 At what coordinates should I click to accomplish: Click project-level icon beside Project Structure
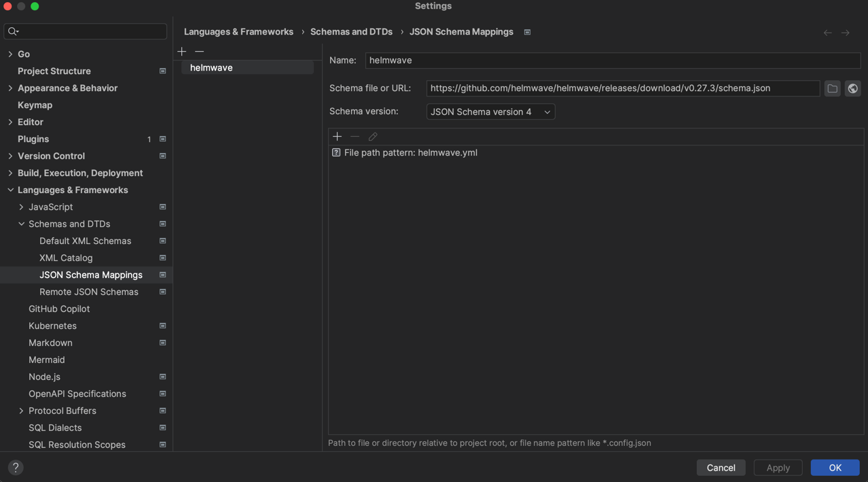[162, 71]
